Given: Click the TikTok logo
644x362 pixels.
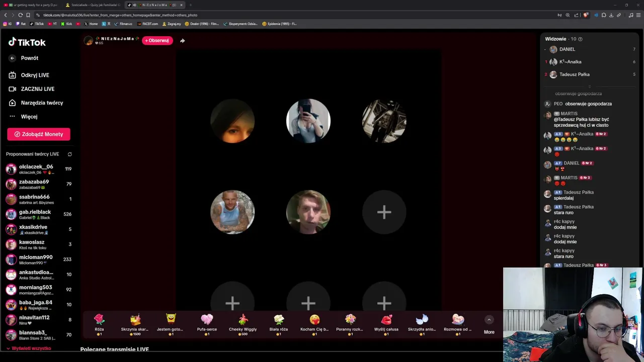Looking at the screenshot, I should (x=27, y=42).
